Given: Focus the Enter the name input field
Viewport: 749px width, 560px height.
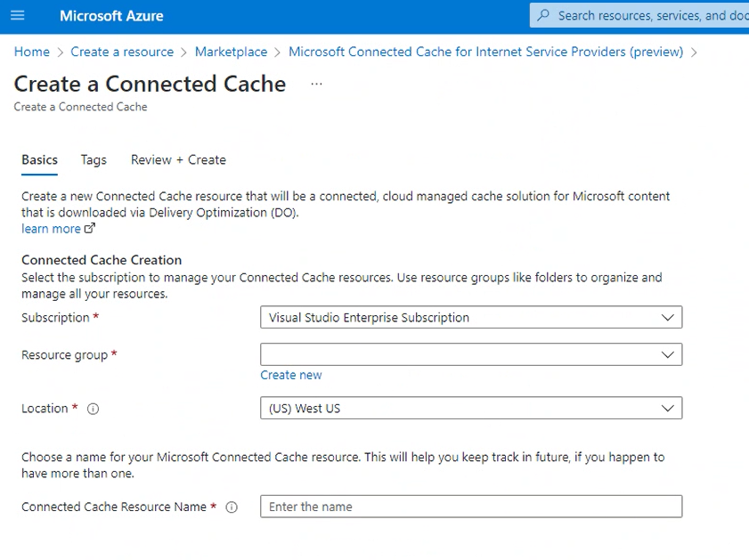Looking at the screenshot, I should (x=471, y=507).
